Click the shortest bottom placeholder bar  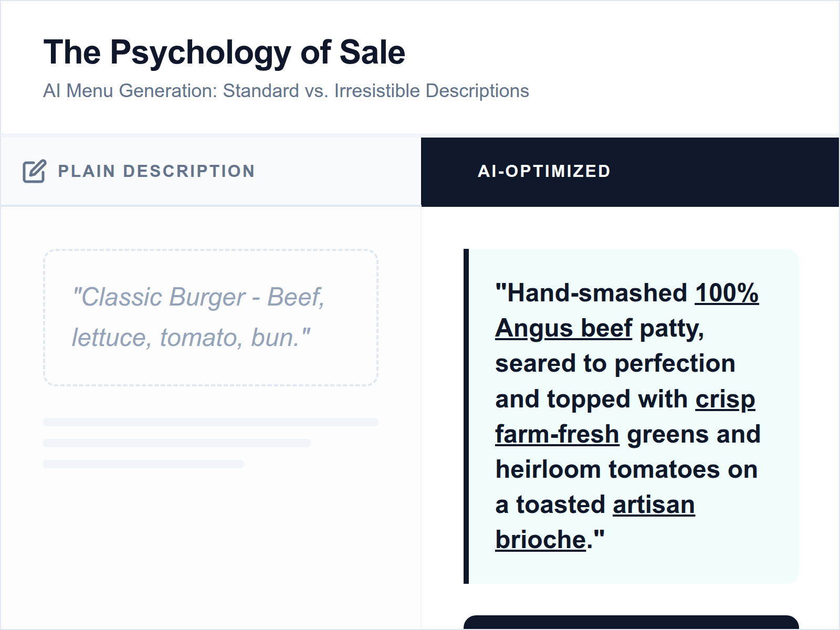pyautogui.click(x=143, y=465)
